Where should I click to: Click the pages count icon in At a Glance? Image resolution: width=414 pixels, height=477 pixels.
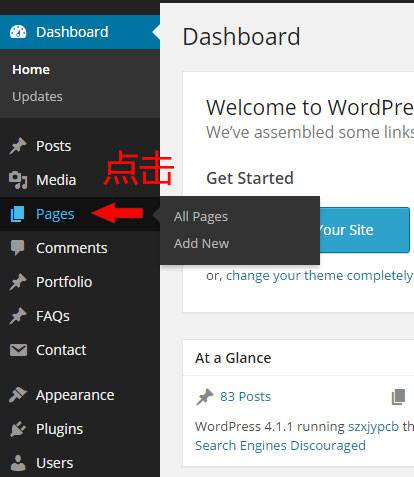pos(398,397)
